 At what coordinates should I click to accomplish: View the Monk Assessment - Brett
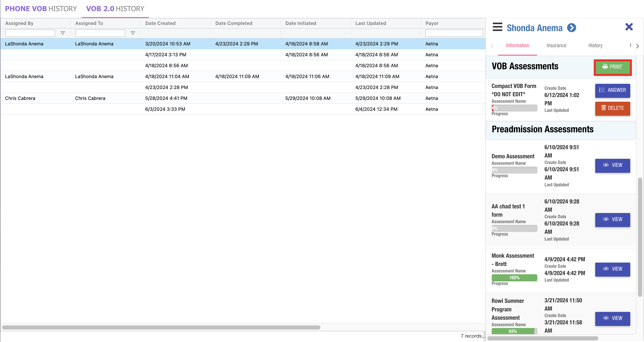click(612, 269)
